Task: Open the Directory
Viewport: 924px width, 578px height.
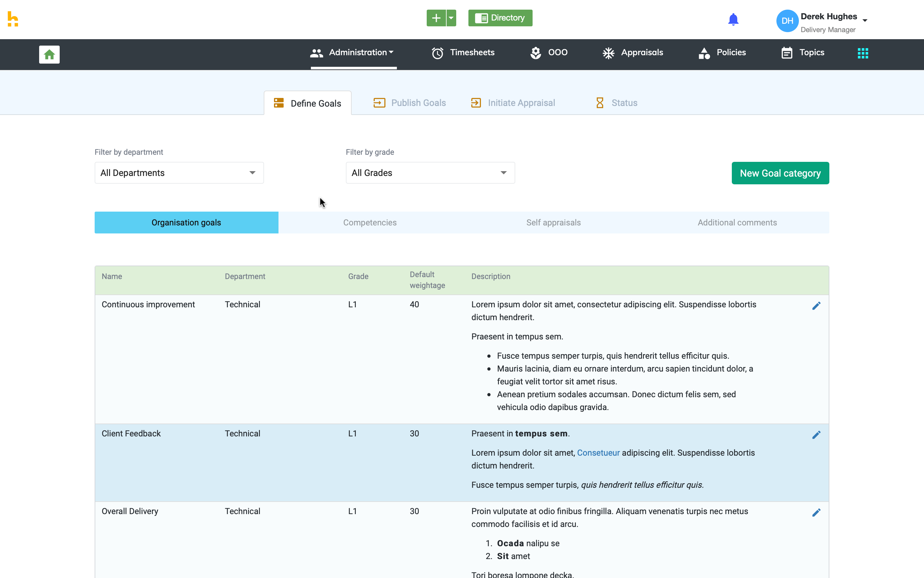Action: [500, 18]
